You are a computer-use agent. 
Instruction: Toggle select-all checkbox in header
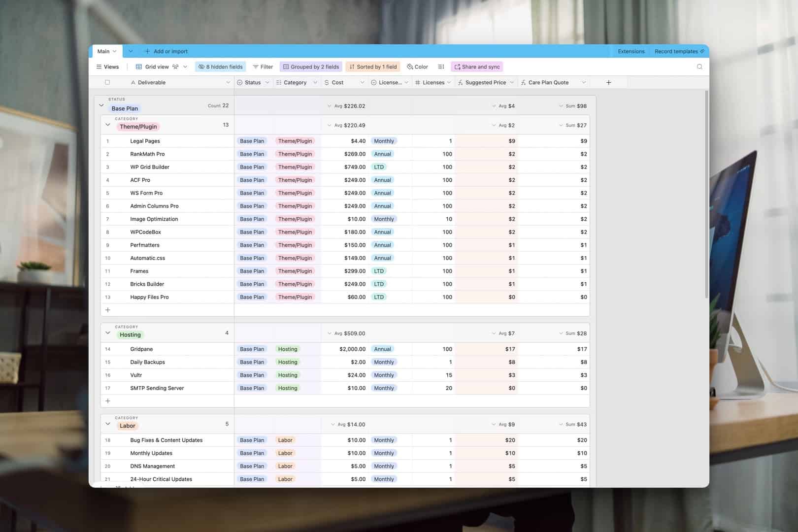point(107,82)
